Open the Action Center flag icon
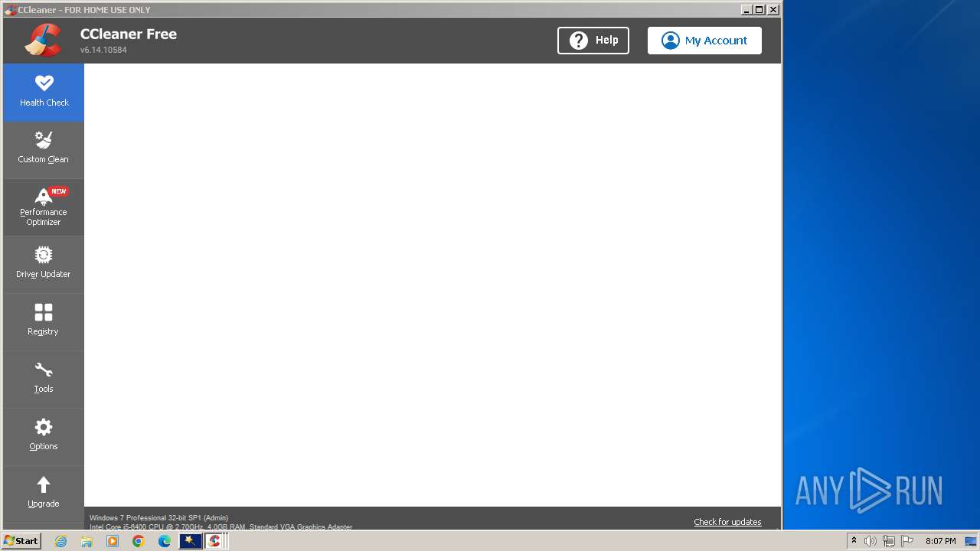The width and height of the screenshot is (980, 551). pyautogui.click(x=907, y=541)
